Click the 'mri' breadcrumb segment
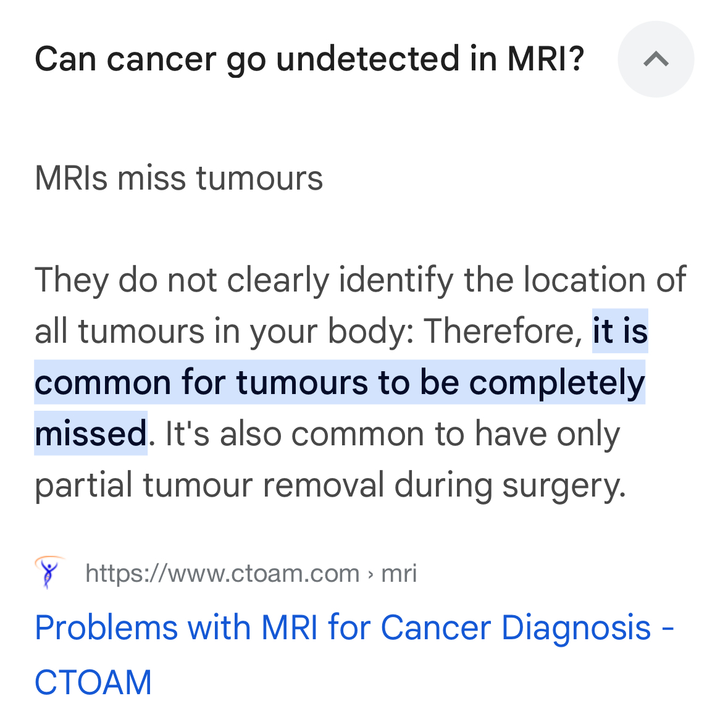Screen dimensions: 728x722 click(x=399, y=573)
